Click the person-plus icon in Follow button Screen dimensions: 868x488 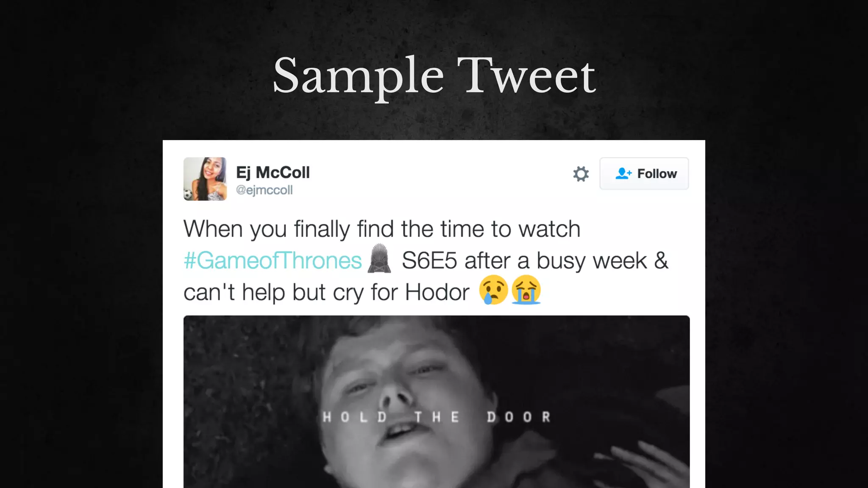tap(623, 173)
